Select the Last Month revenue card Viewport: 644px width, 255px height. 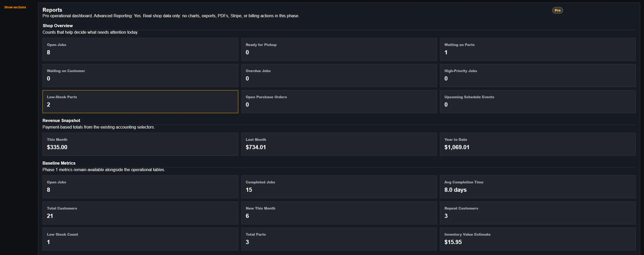(x=339, y=144)
